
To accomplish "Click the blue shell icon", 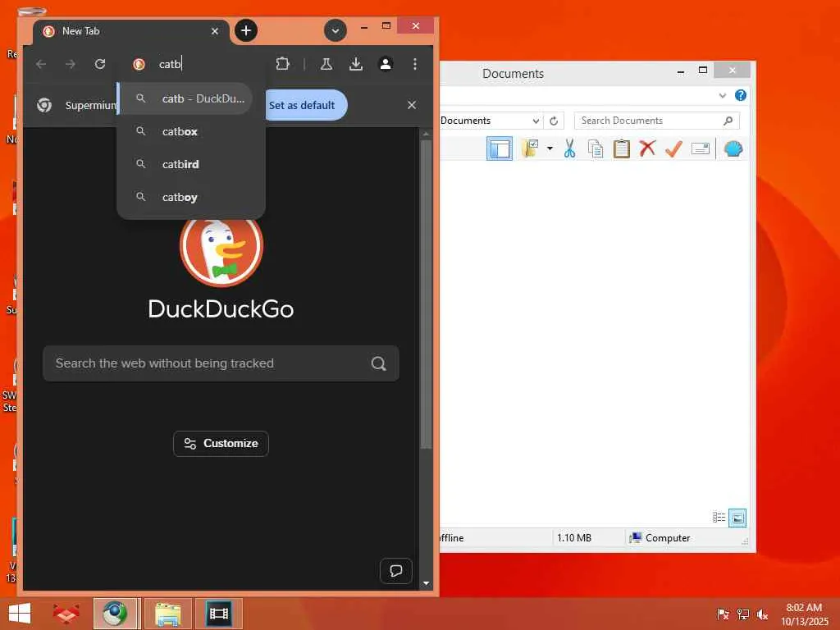I will tap(733, 148).
